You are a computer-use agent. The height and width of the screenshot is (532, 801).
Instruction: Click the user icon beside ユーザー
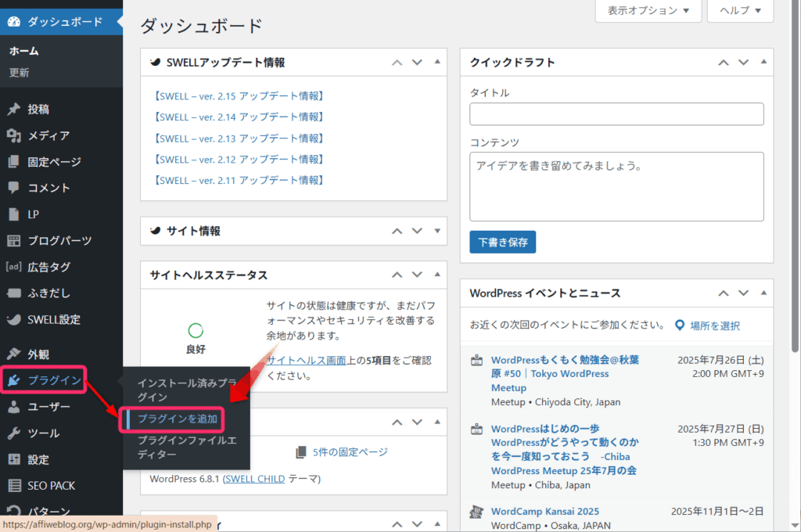[x=14, y=407]
